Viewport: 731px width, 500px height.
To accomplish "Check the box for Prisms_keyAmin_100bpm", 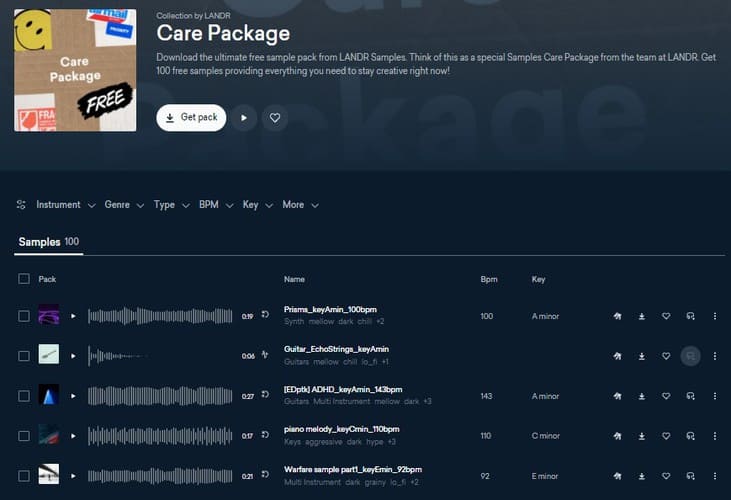I will 24,316.
